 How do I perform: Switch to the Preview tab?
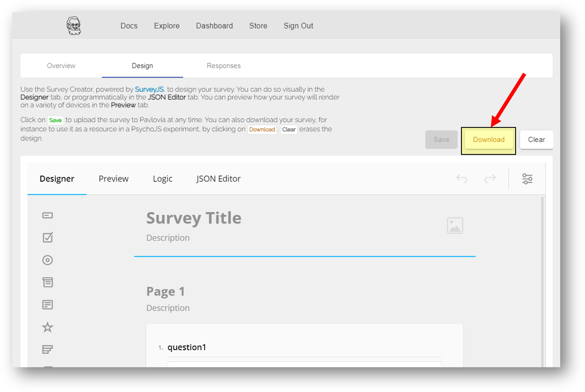tap(114, 179)
